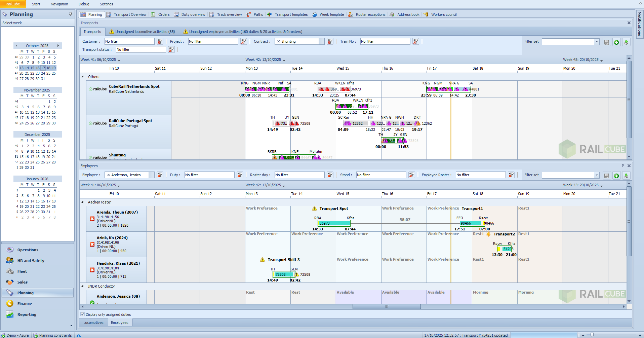This screenshot has width=644, height=338.
Task: Toggle Display only assigned duties checkbox
Action: tap(83, 314)
